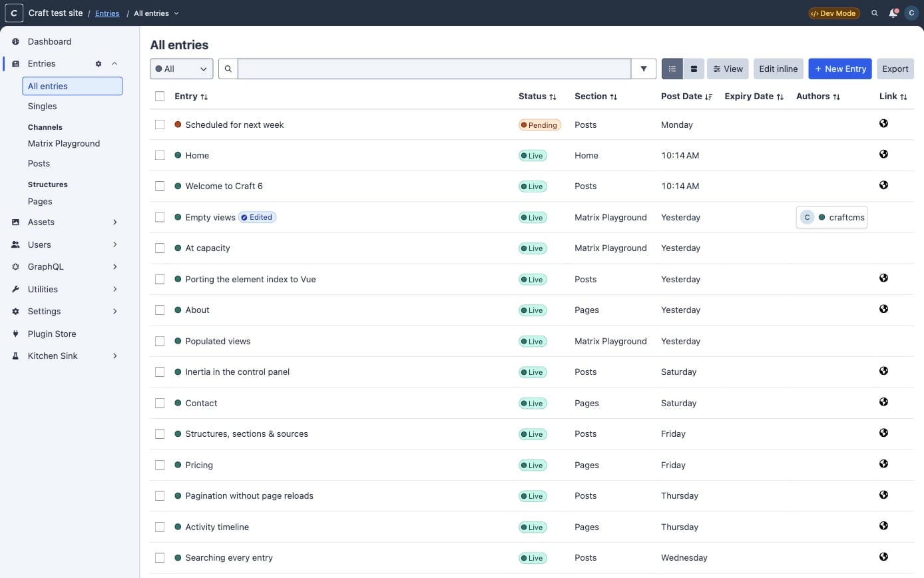Open the notifications bell icon
This screenshot has width=924, height=578.
tap(893, 13)
